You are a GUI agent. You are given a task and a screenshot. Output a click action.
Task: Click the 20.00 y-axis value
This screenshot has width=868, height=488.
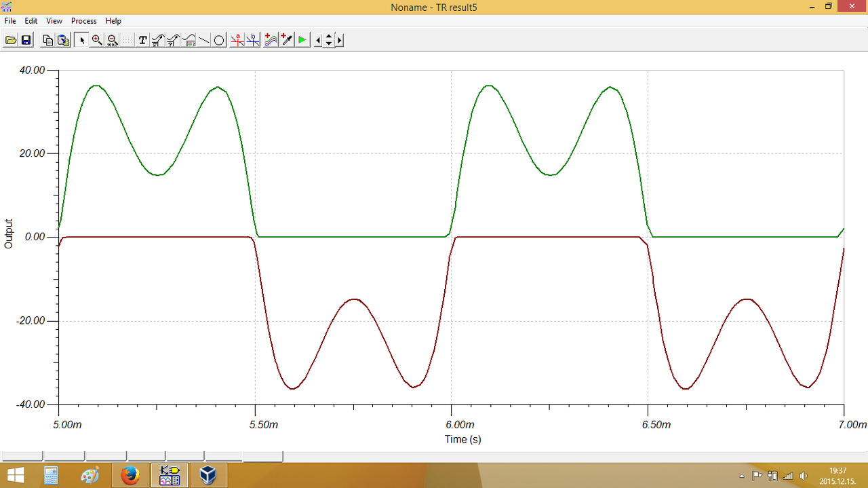33,153
